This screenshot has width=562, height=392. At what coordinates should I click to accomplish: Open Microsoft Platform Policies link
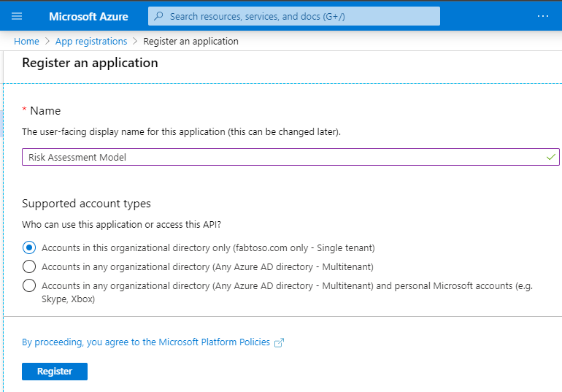[146, 342]
